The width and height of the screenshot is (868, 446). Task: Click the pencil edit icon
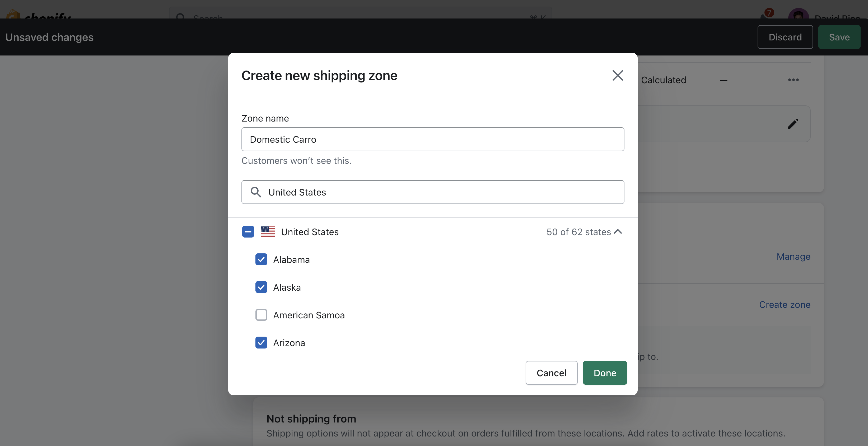792,124
